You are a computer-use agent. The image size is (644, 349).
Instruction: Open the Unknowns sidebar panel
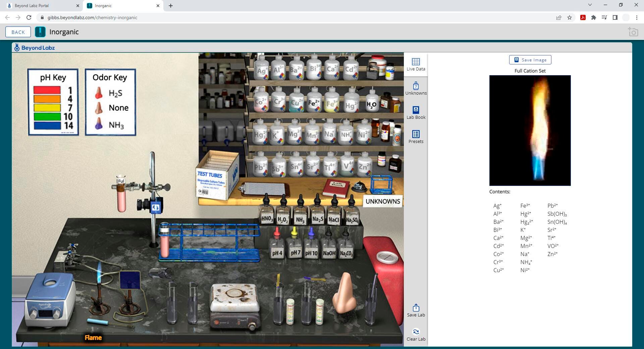416,88
